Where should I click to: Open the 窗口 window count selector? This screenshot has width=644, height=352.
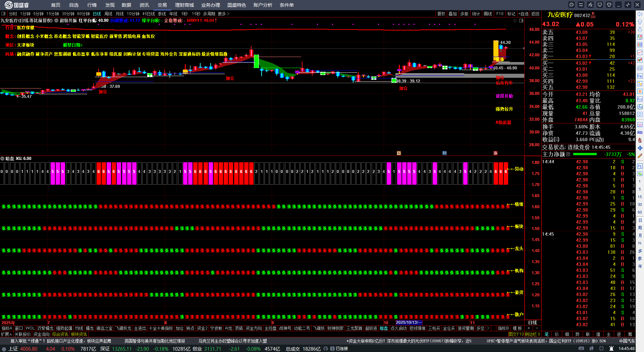pyautogui.click(x=19, y=328)
